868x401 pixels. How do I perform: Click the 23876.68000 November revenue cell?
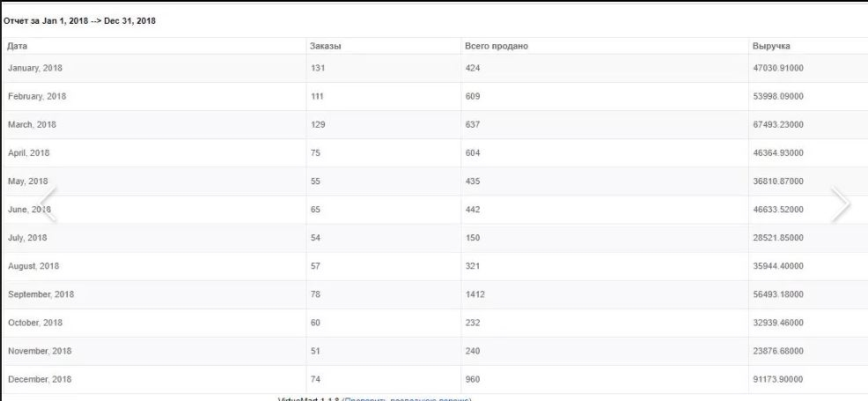778,351
